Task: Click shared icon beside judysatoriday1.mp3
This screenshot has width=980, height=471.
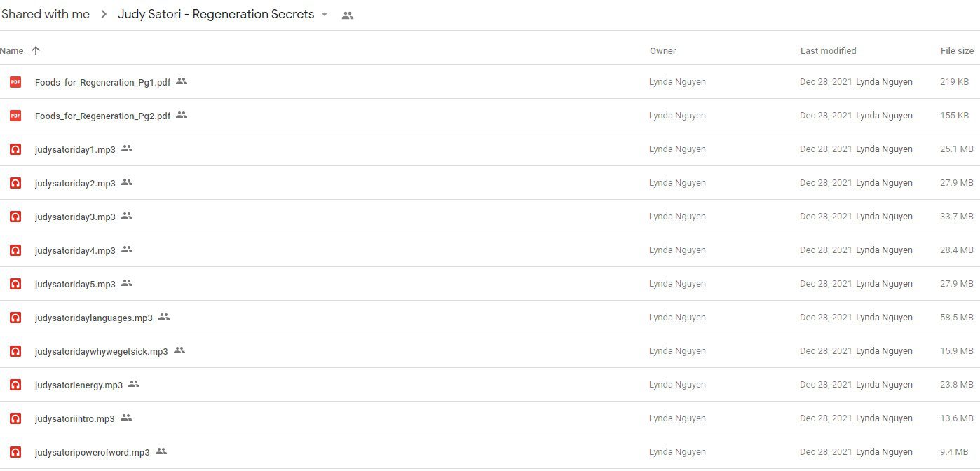Action: [127, 149]
